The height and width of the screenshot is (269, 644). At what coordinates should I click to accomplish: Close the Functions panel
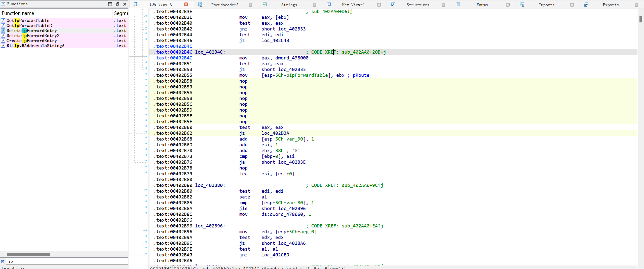(x=125, y=4)
